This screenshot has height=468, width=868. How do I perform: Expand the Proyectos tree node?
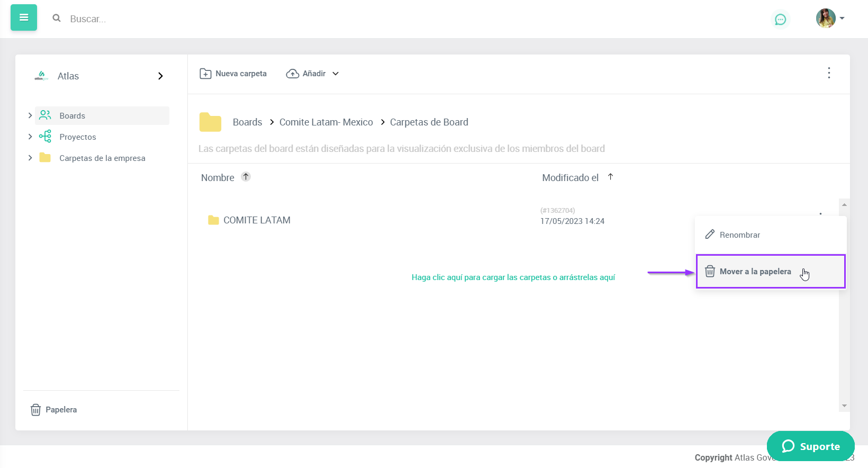point(30,137)
